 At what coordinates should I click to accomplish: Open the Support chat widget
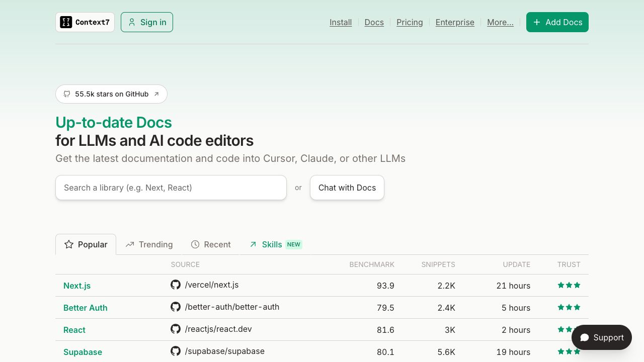(602, 337)
